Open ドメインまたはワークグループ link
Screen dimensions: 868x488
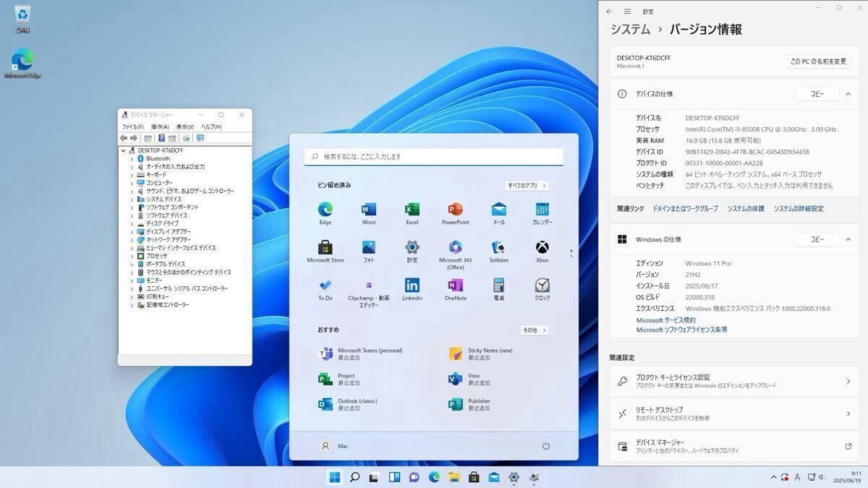point(686,209)
